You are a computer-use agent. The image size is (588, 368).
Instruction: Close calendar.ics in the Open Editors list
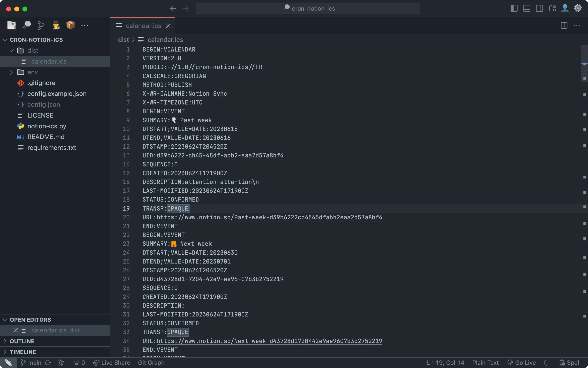[16, 330]
